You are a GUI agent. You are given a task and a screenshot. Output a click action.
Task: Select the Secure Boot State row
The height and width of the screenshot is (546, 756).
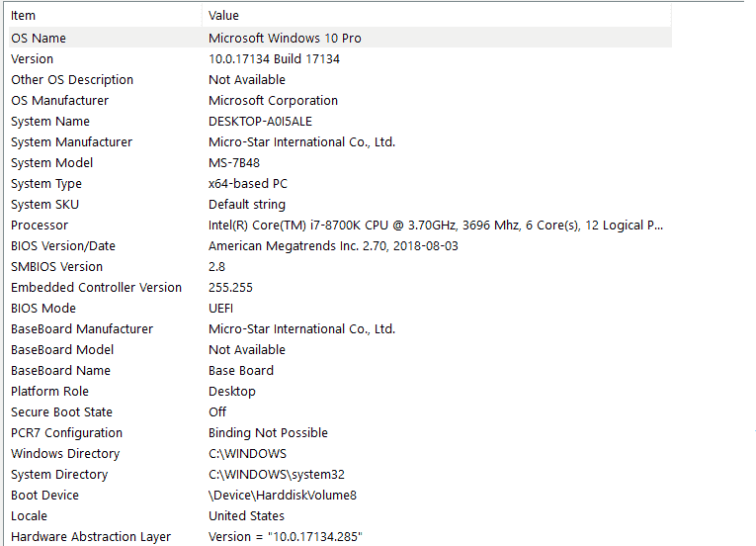pos(340,411)
